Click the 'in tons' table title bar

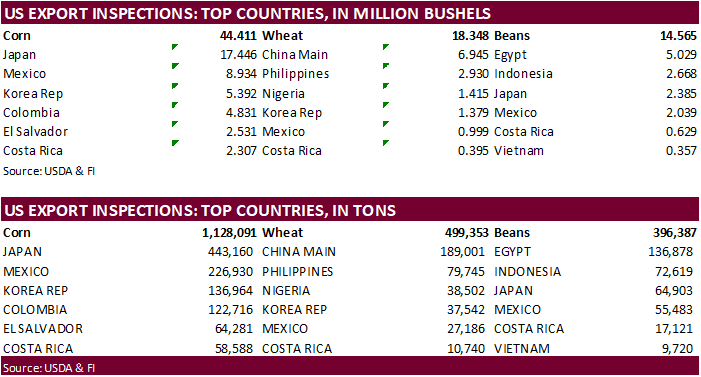click(x=350, y=210)
